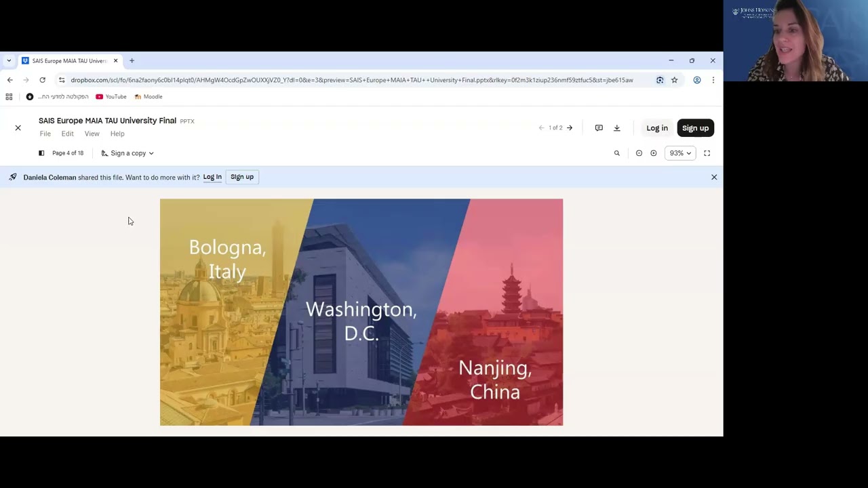
Task: Open the 93% zoom level dropdown
Action: tap(680, 153)
